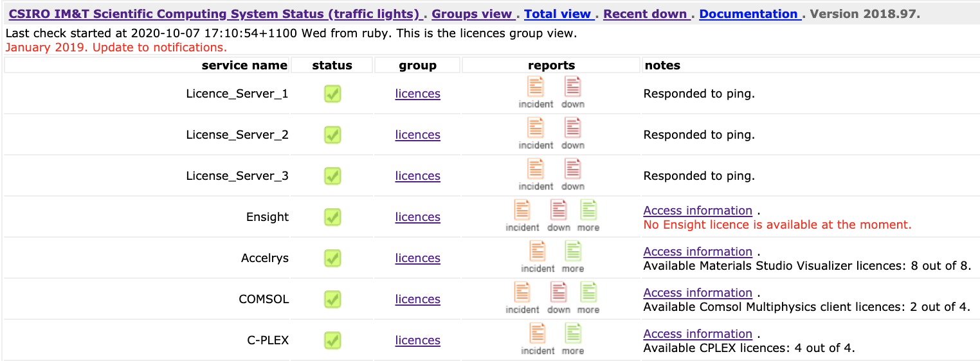Open down report for License_Server_2
The height and width of the screenshot is (361, 980).
point(572,134)
